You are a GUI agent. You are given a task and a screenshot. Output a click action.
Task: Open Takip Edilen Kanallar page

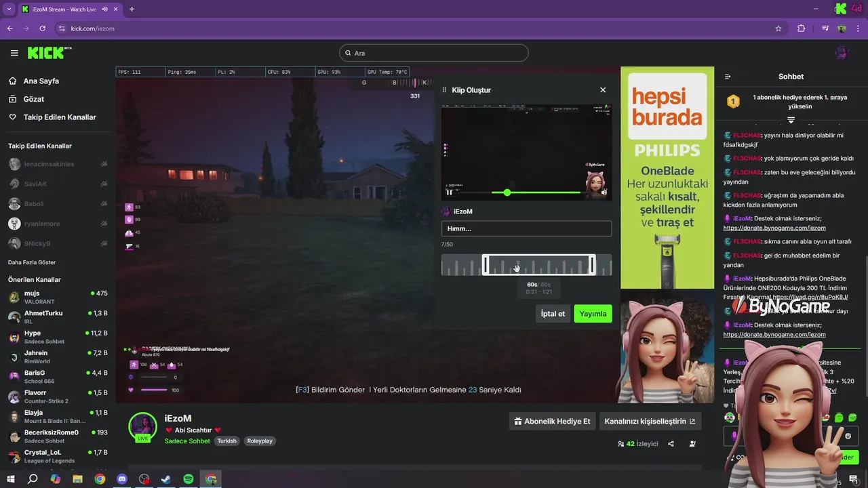[x=60, y=117]
